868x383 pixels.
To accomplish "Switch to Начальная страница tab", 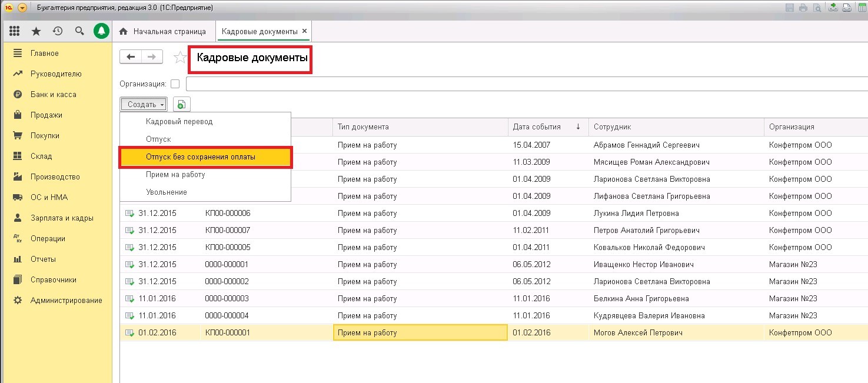I will click(164, 31).
